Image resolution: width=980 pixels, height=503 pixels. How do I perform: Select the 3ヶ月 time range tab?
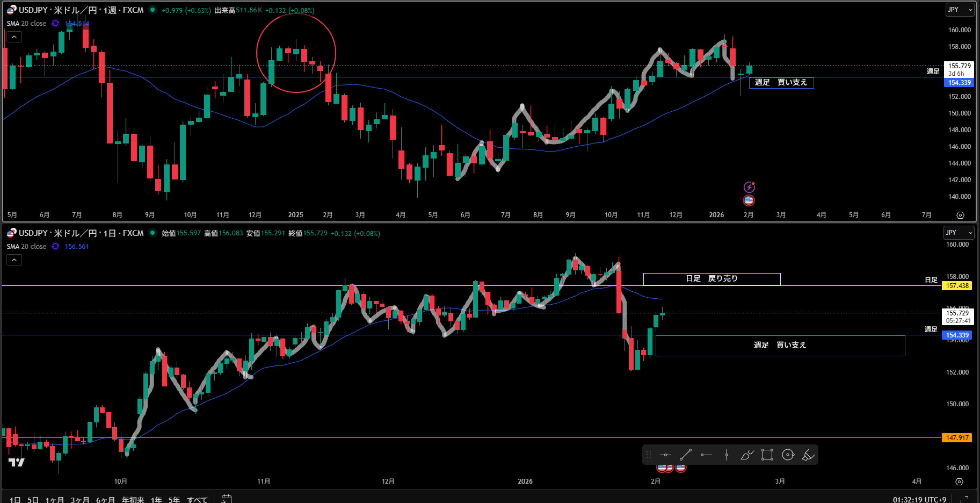coord(79,500)
